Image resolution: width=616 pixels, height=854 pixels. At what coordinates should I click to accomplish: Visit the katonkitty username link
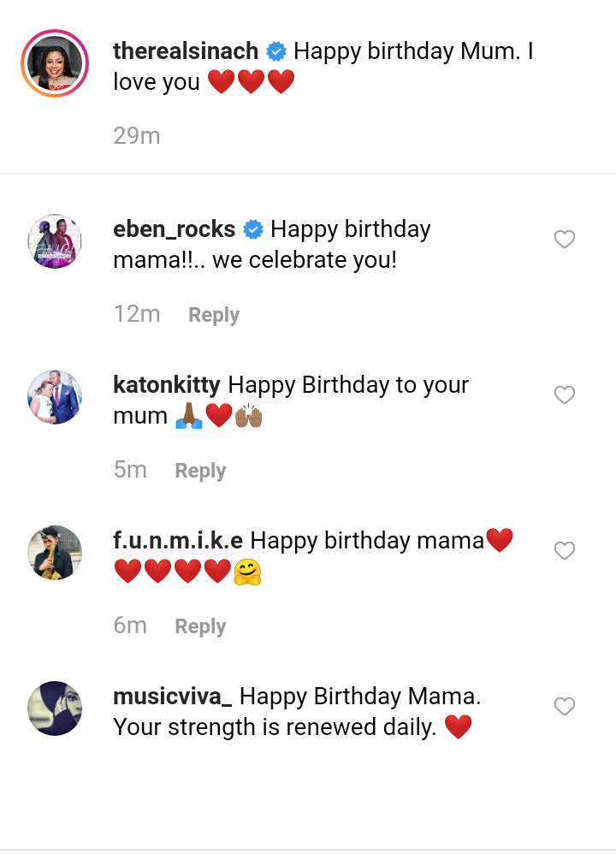coord(167,385)
